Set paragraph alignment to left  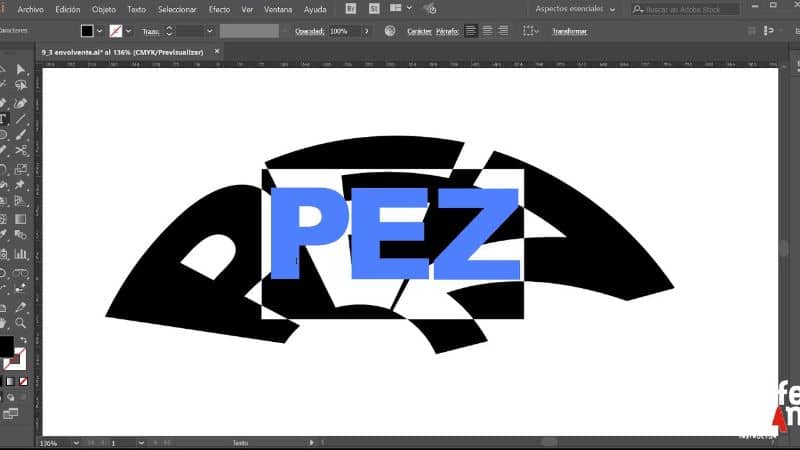[471, 31]
